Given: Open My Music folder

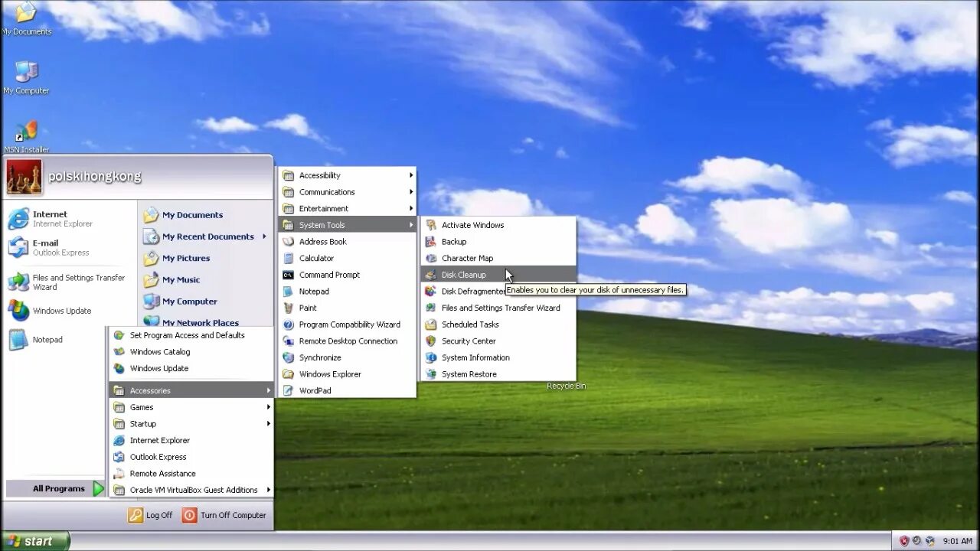Looking at the screenshot, I should pyautogui.click(x=205, y=279).
